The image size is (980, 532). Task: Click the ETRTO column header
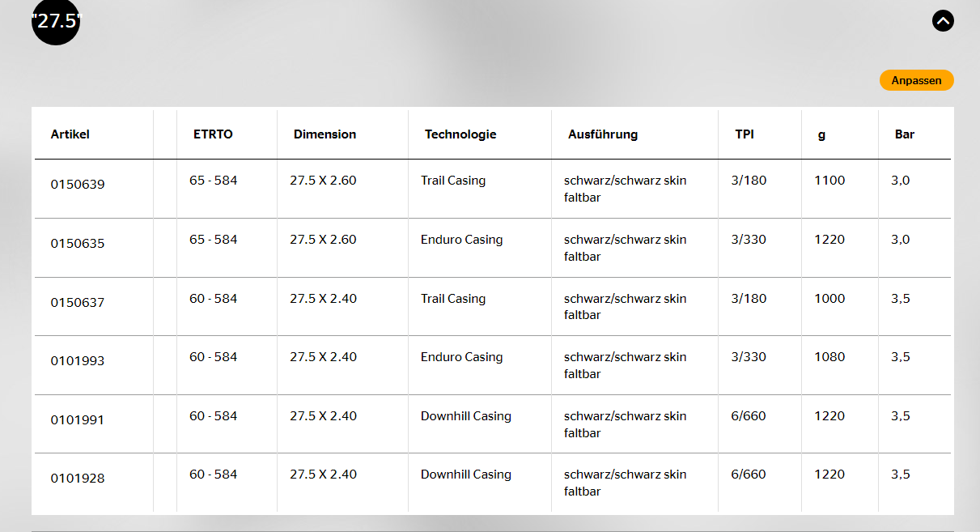pyautogui.click(x=213, y=134)
